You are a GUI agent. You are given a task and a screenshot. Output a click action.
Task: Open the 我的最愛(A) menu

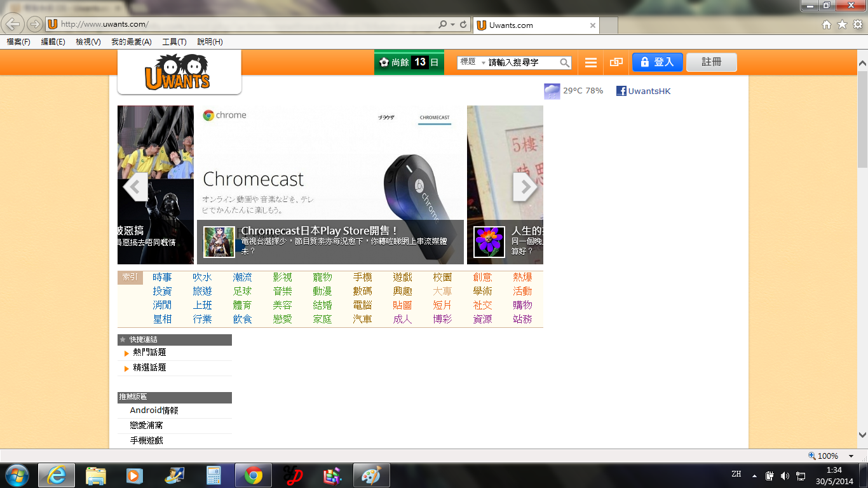click(132, 42)
